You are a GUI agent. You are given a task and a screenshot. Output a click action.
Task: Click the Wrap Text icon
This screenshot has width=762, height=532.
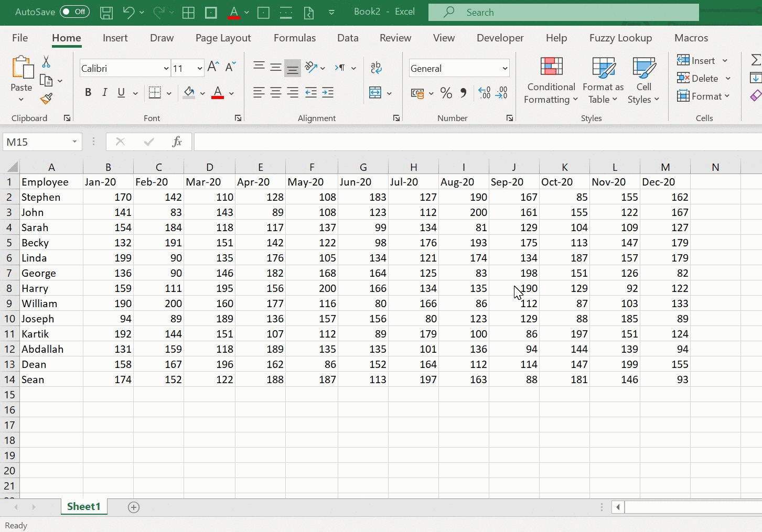point(376,67)
